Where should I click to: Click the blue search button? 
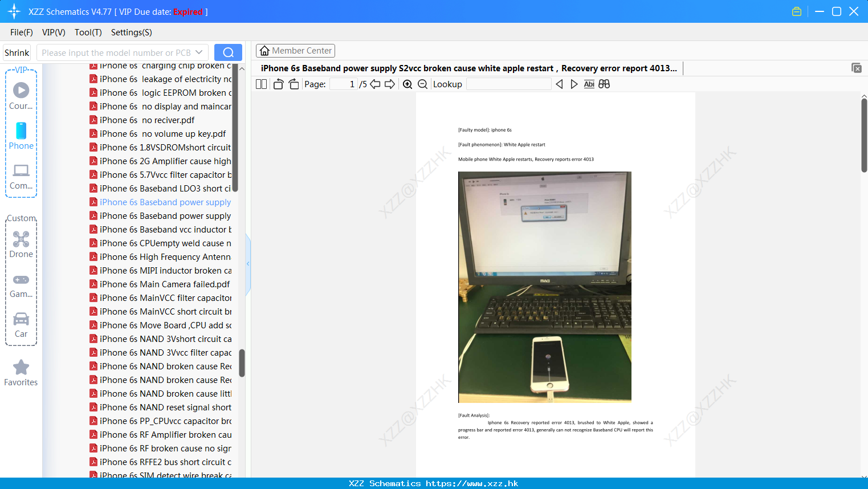coord(228,52)
